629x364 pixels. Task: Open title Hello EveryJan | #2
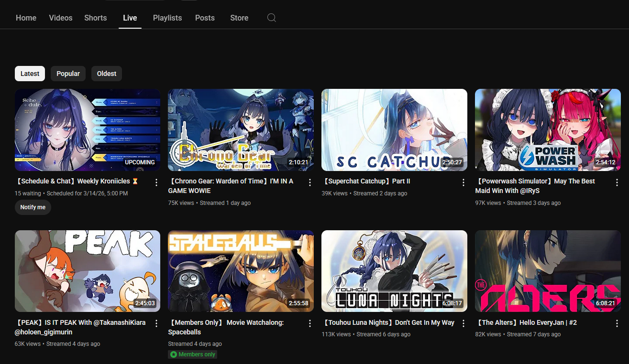coord(526,323)
